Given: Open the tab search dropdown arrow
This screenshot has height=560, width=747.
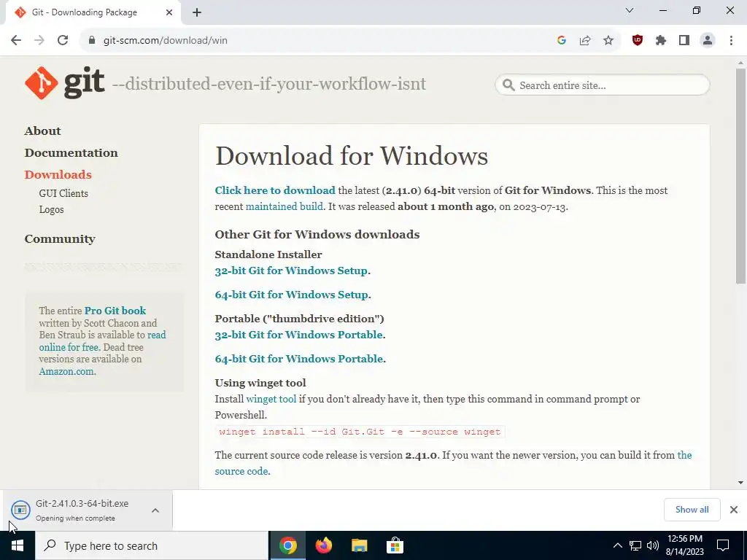Looking at the screenshot, I should tap(630, 10).
